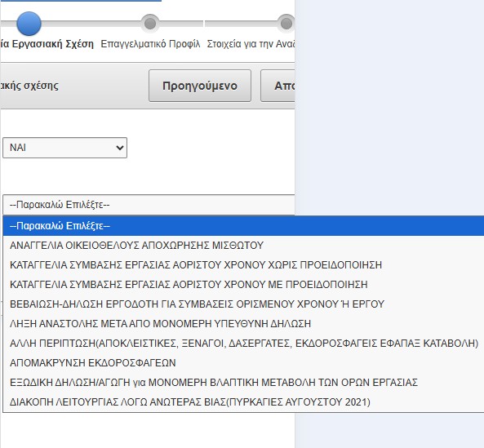Go to Επαγγελματικό Προφίλ step circle
The height and width of the screenshot is (448, 484).
[150, 24]
